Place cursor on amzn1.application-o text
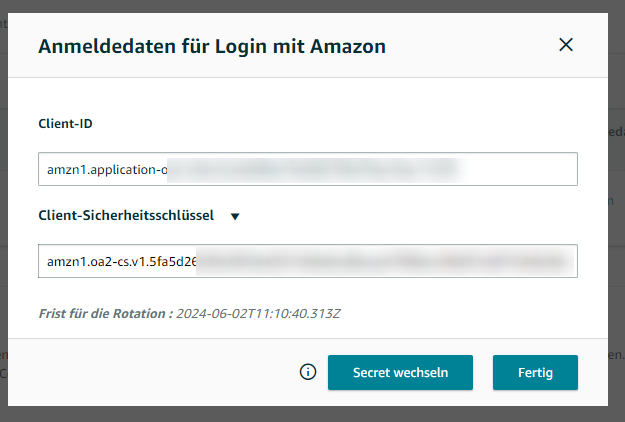The height and width of the screenshot is (422, 625). point(107,169)
